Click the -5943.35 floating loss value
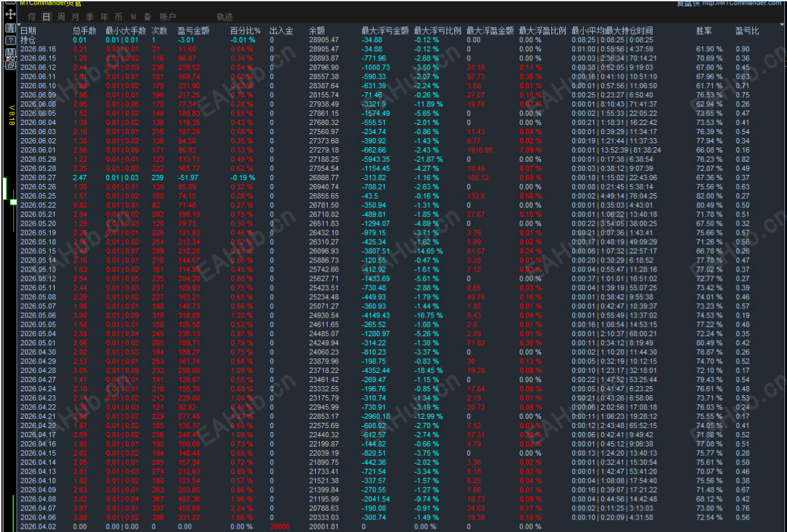This screenshot has width=787, height=532. click(376, 159)
